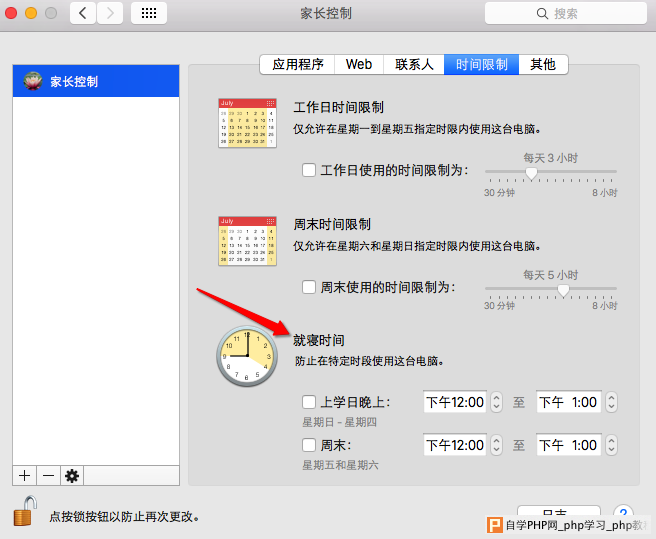This screenshot has width=656, height=539.
Task: Click the 搜索 search field
Action: tap(566, 13)
